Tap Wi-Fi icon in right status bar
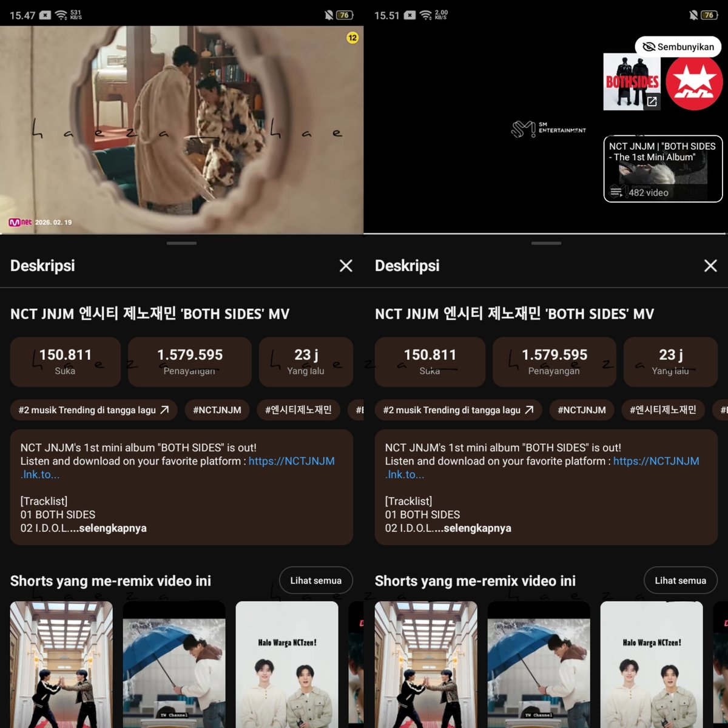The image size is (728, 728). click(426, 15)
